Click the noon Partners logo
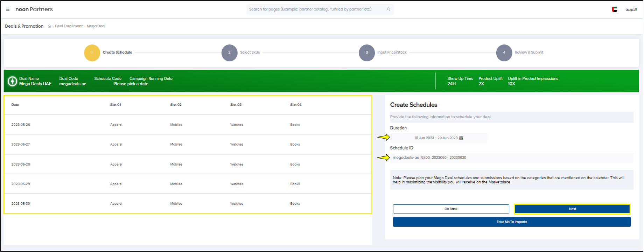Viewport: 644px width, 252px height. pyautogui.click(x=34, y=9)
